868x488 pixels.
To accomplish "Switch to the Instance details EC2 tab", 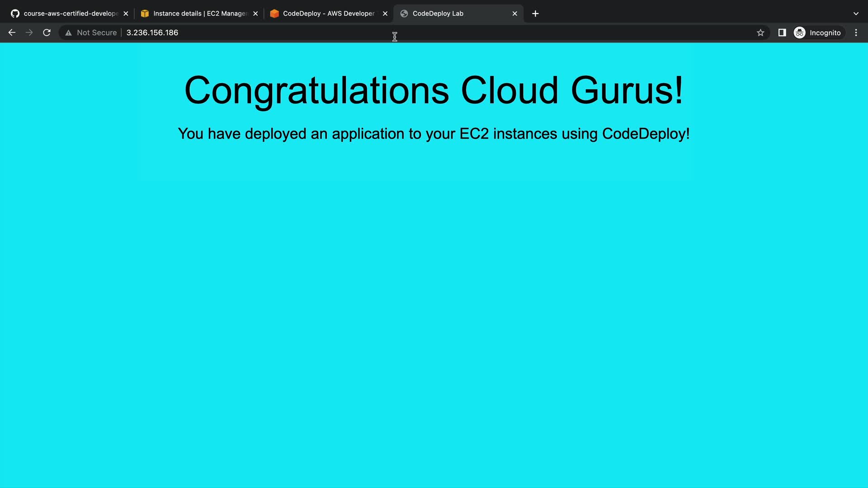I will (x=197, y=14).
